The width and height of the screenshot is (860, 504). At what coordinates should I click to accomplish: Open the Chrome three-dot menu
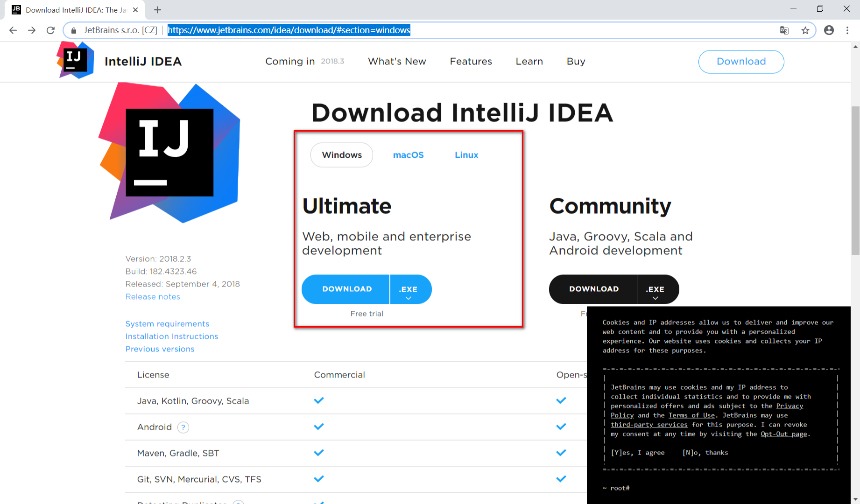tap(847, 30)
